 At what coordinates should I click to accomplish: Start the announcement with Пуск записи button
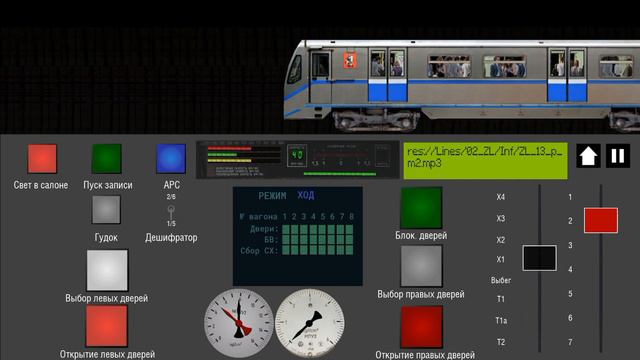click(x=107, y=158)
